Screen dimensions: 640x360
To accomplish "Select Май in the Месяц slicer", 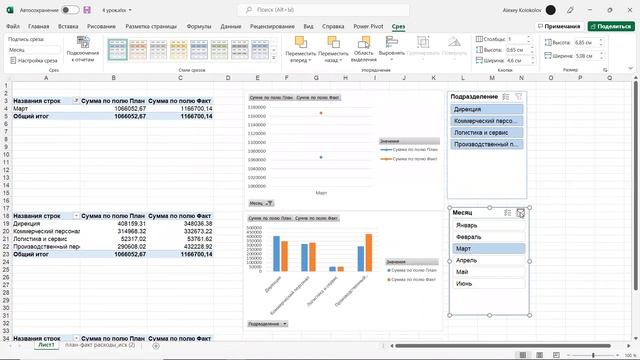I will (489, 272).
